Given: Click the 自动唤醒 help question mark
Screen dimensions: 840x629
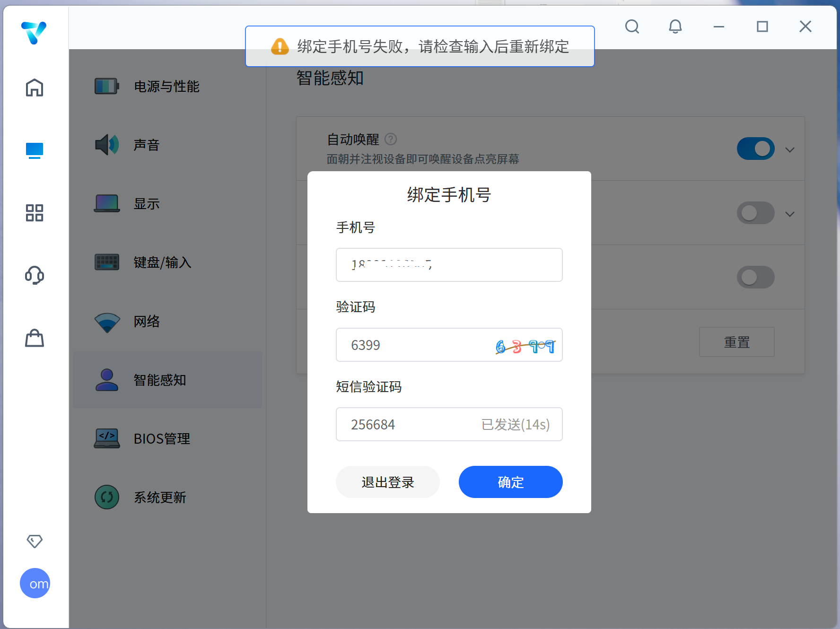Looking at the screenshot, I should click(x=391, y=140).
